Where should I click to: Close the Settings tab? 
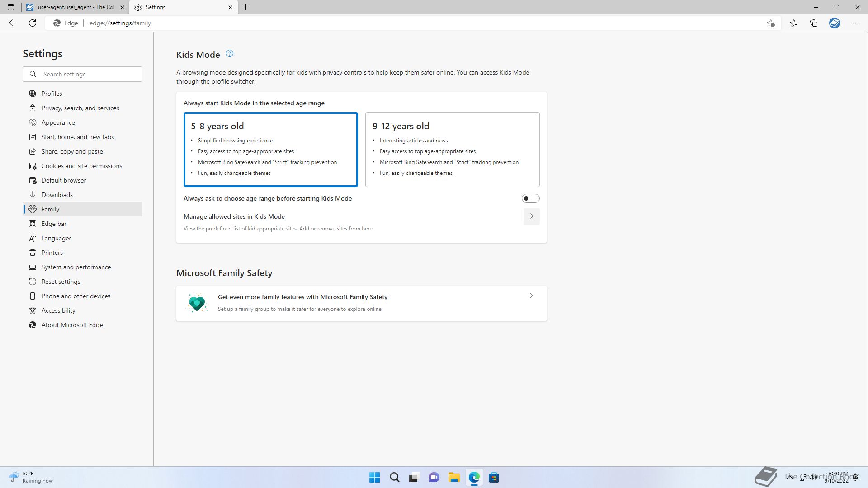tap(230, 7)
